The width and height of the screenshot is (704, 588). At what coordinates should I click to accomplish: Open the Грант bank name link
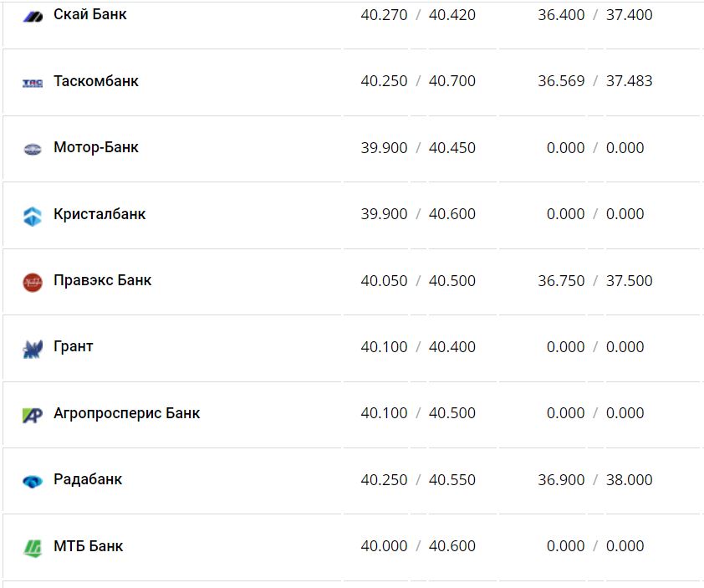tap(74, 346)
